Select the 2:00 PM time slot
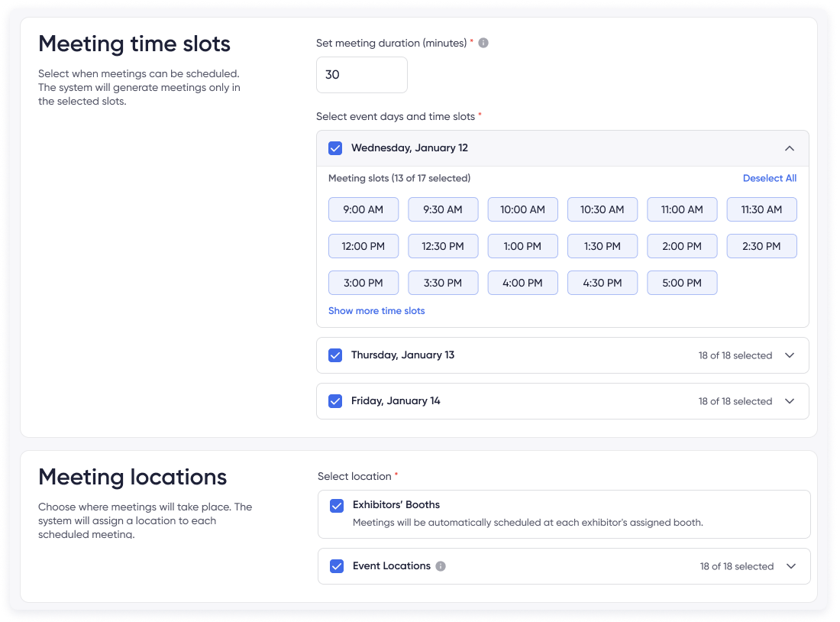 tap(682, 246)
